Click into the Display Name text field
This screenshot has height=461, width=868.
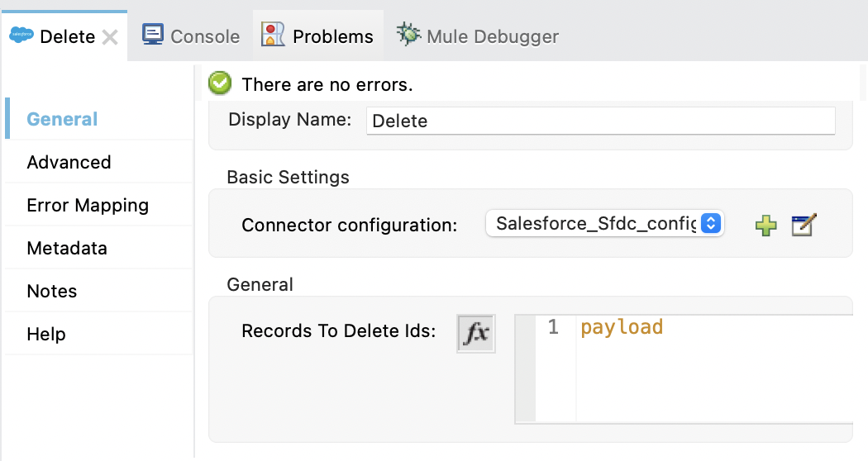[600, 121]
